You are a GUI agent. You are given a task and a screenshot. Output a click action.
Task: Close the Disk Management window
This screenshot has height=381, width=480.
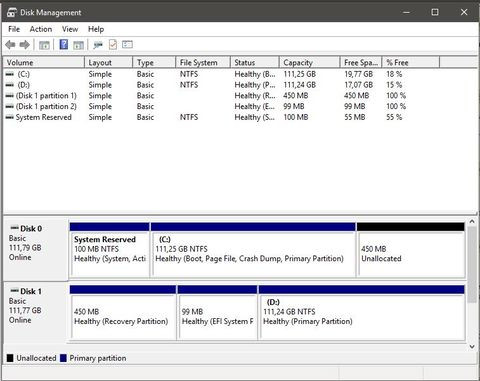click(x=464, y=12)
